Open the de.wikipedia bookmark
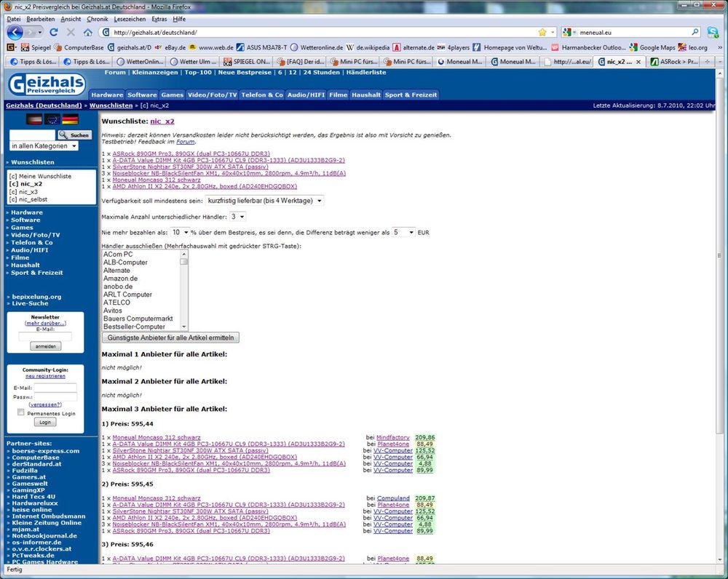The height and width of the screenshot is (579, 728). (368, 47)
